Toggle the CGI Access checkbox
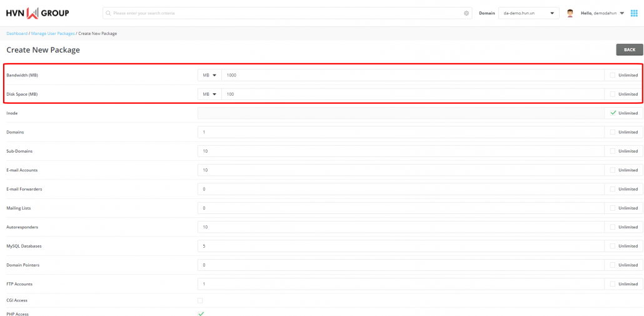The image size is (644, 316). coord(200,300)
